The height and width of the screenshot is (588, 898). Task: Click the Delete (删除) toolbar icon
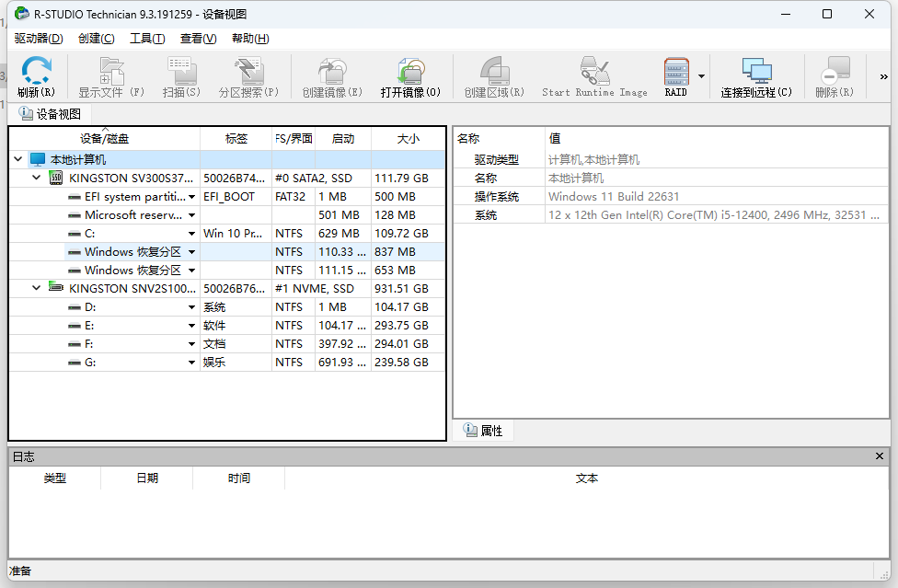click(835, 71)
